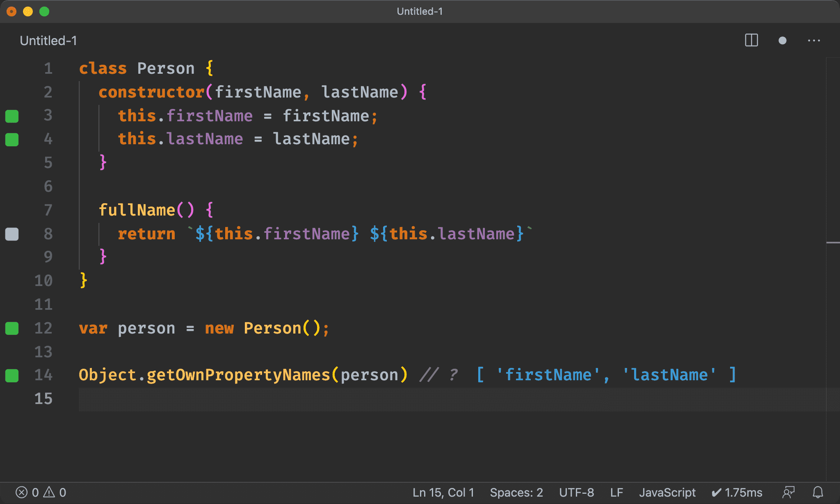The image size is (840, 504).
Task: Open the JavaScript language mode selector
Action: coord(667,492)
